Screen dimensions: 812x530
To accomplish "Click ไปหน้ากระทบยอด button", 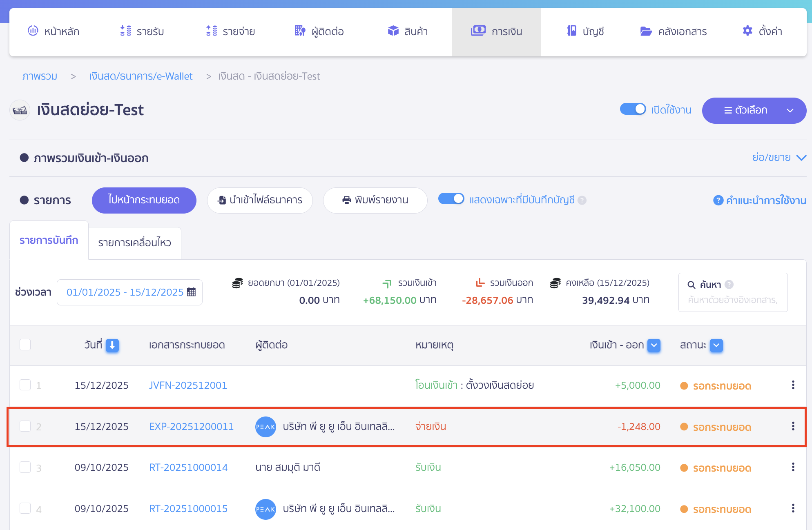I will point(144,200).
